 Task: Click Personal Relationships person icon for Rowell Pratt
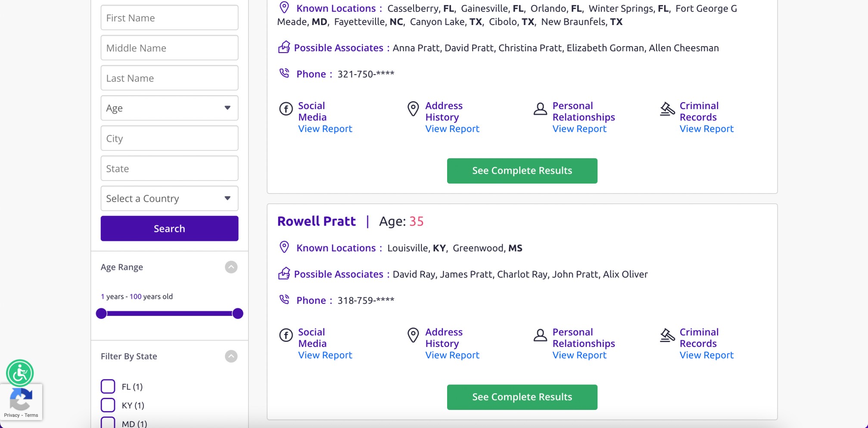[x=540, y=335]
